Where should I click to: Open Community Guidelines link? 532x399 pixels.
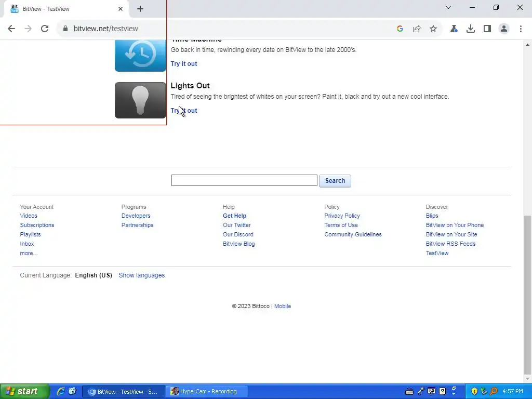pos(353,234)
